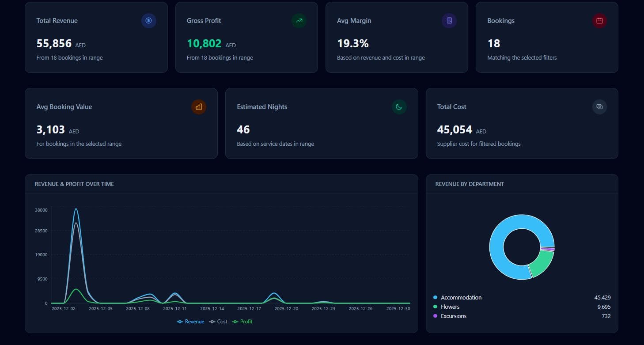Click the 2025-12-30 x-axis date label

point(398,309)
